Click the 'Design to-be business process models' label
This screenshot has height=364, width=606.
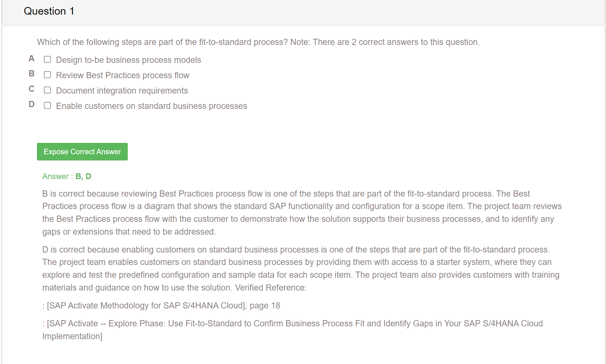[128, 60]
